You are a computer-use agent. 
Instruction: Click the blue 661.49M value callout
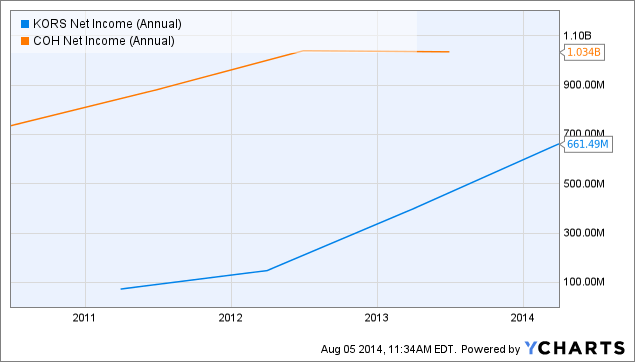click(586, 144)
